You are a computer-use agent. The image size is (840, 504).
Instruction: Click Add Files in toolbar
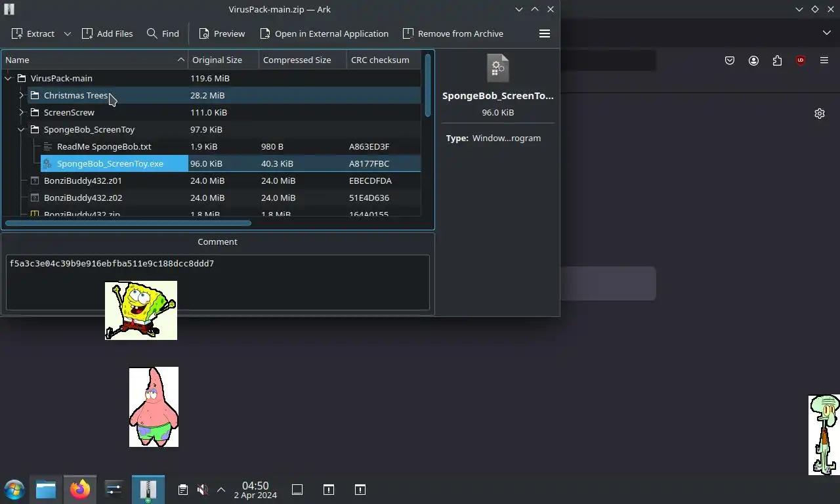107,33
